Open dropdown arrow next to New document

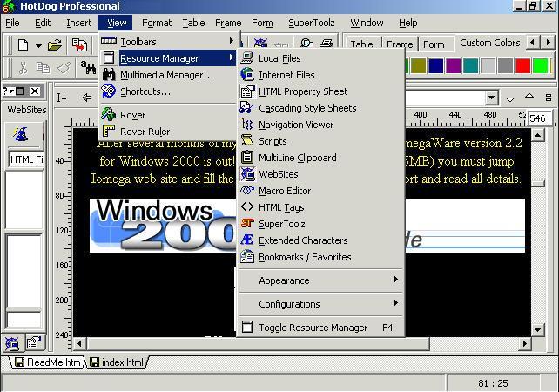(38, 45)
